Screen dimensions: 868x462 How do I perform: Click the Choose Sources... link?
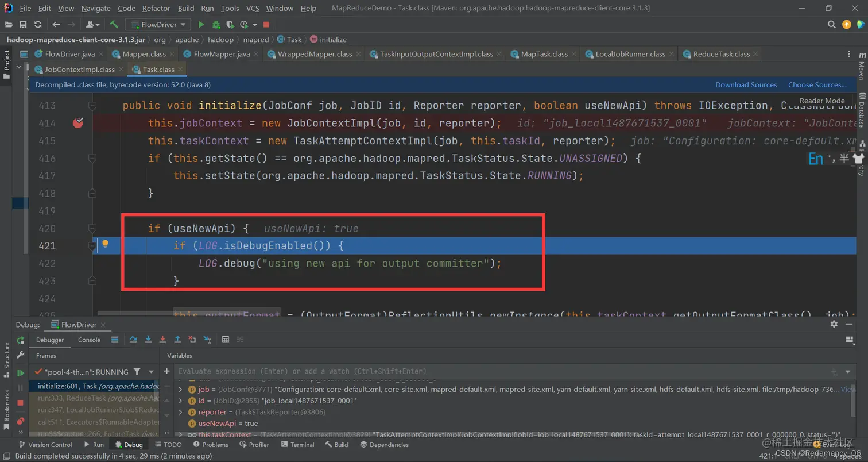click(x=817, y=84)
